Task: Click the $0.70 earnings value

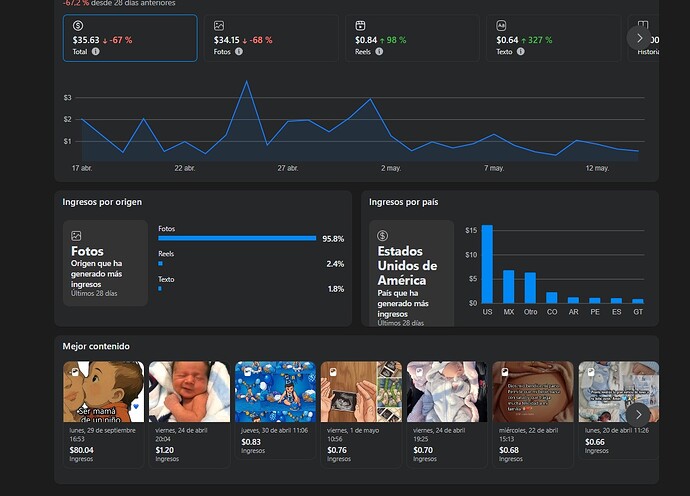Action: point(423,450)
